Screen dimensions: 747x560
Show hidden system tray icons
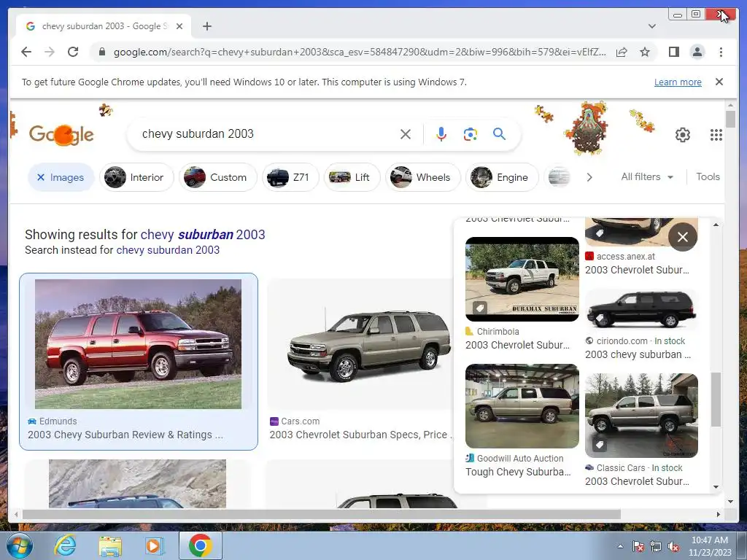click(x=620, y=546)
